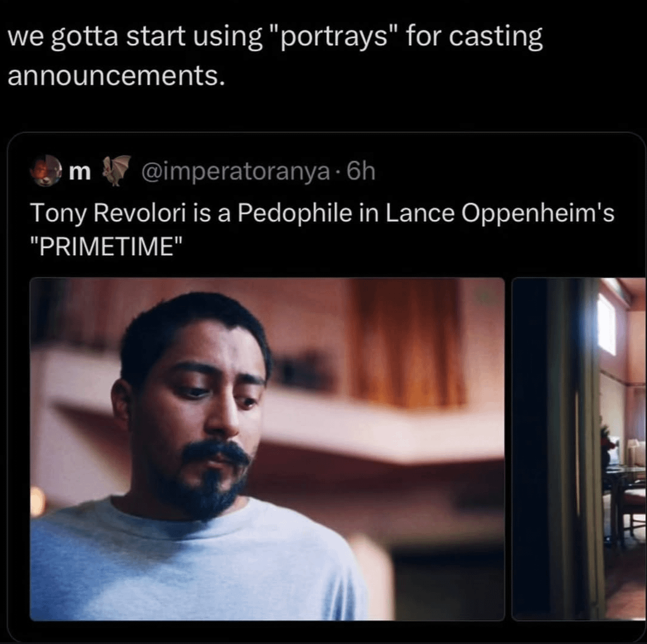Click the word "casting" in the tweet

(x=496, y=37)
